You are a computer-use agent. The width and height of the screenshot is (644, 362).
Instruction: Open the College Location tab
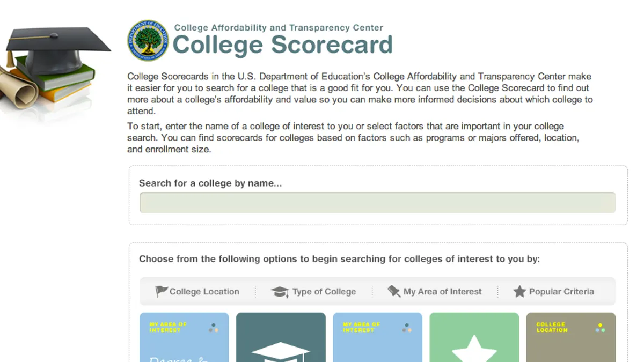(x=197, y=292)
